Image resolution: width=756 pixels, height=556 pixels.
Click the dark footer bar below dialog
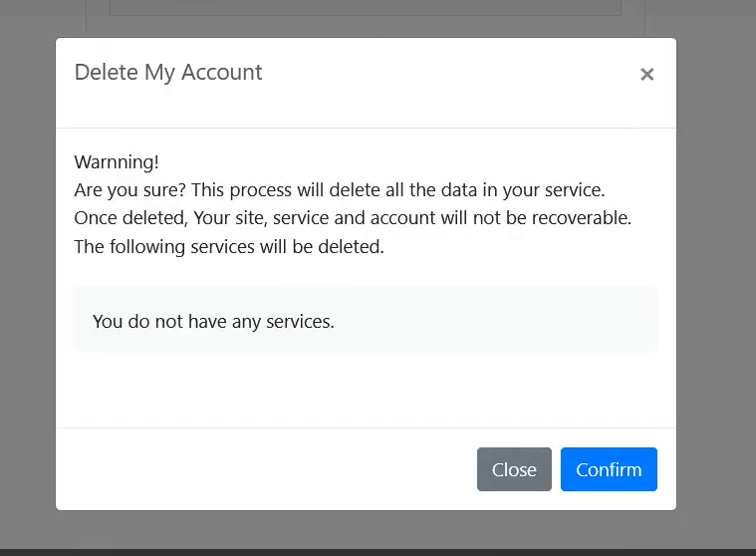378,551
